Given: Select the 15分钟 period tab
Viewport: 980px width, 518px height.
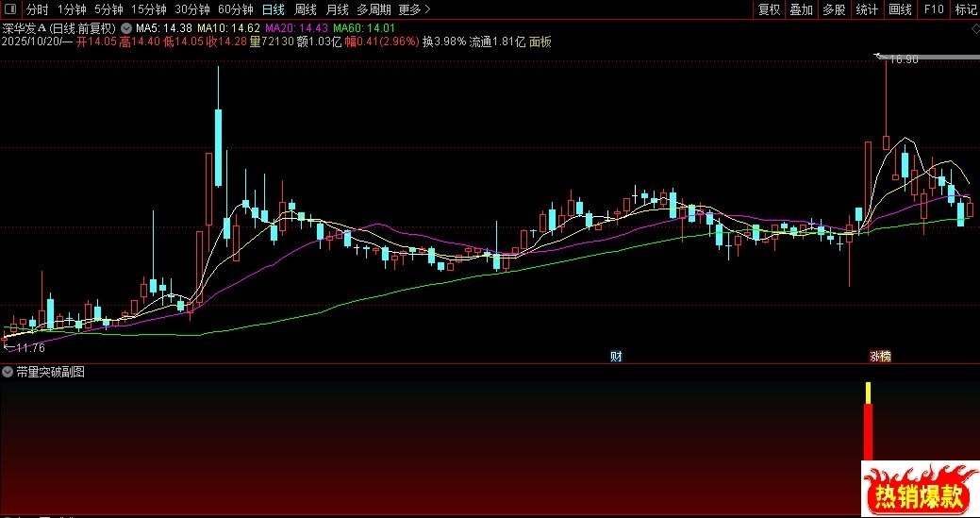Looking at the screenshot, I should click(149, 9).
